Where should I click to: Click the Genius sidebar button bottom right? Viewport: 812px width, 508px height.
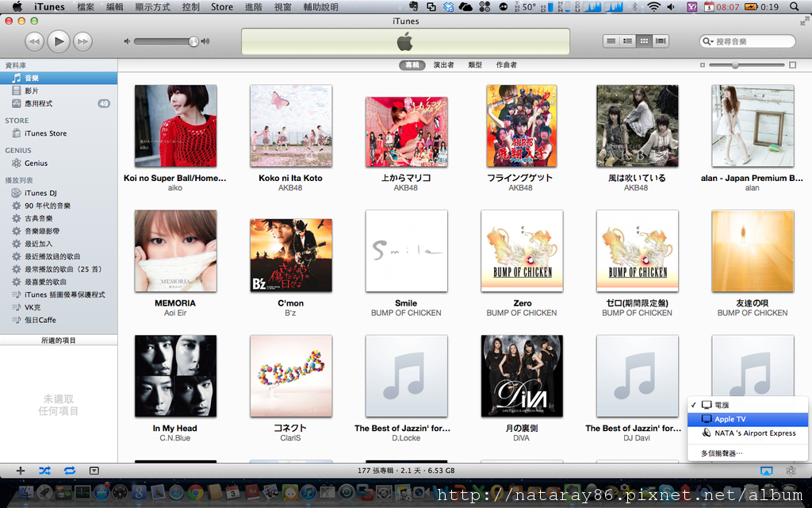pos(791,471)
